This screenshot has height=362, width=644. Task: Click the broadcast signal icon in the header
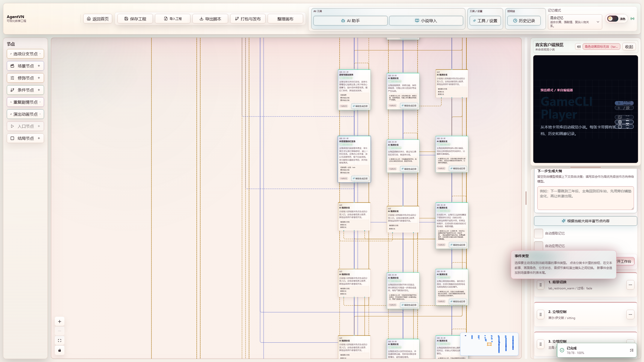[x=632, y=19]
